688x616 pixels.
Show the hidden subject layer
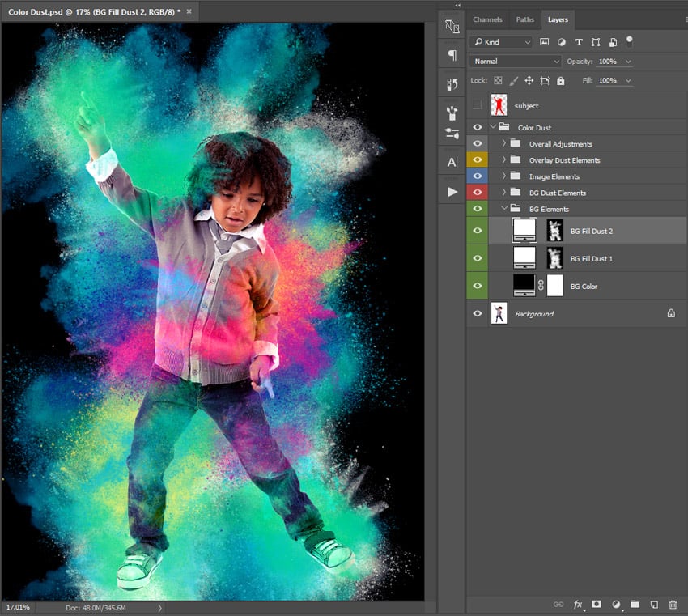478,105
